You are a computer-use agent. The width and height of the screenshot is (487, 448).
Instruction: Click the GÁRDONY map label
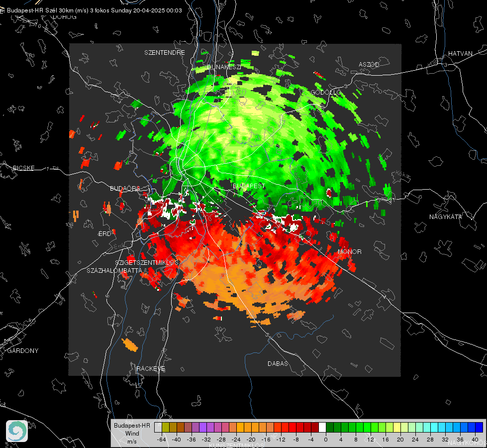tap(23, 351)
